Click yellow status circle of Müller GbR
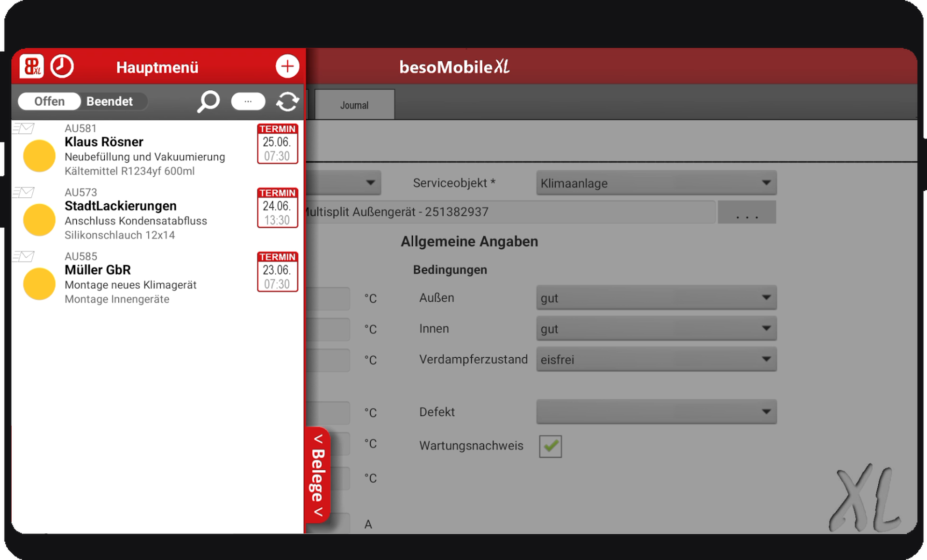 (x=39, y=284)
